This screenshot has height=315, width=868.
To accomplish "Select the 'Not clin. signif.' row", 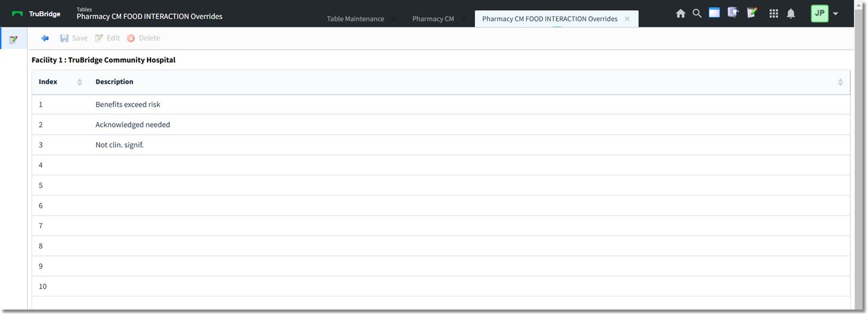I will pos(441,145).
